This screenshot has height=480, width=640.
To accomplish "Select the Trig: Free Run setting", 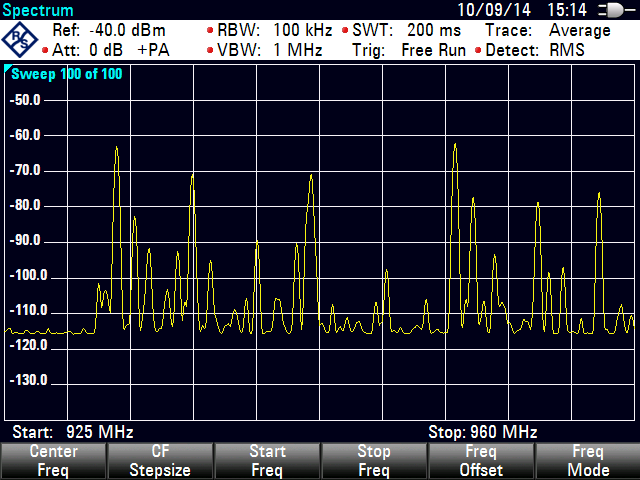I will (409, 50).
